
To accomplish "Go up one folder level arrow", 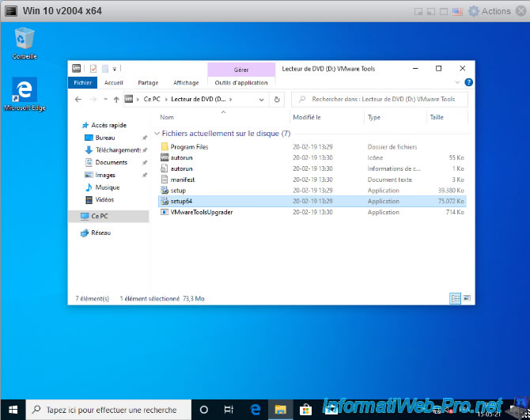I will click(x=116, y=100).
